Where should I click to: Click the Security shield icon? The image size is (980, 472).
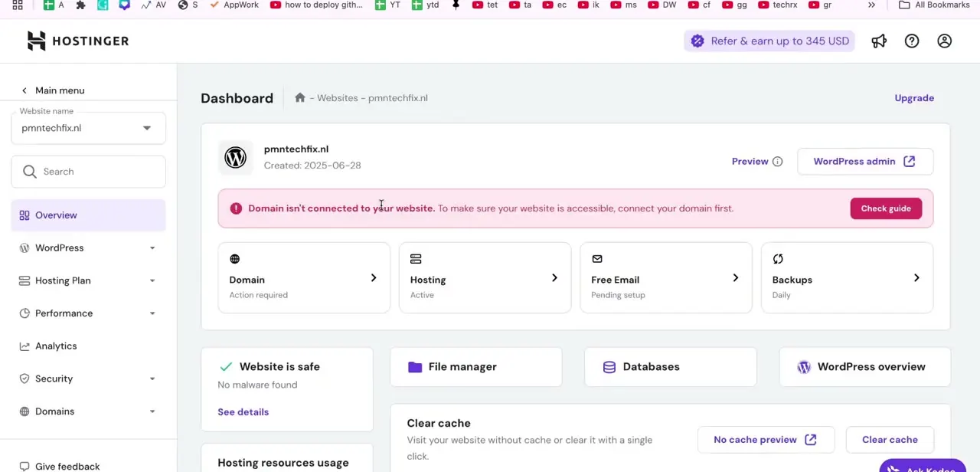[24, 379]
